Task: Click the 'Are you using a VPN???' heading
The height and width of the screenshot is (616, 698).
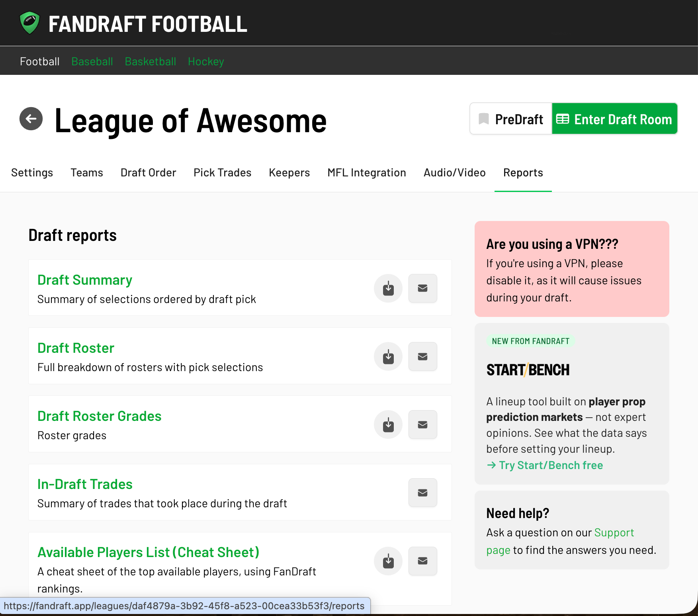Action: click(552, 244)
